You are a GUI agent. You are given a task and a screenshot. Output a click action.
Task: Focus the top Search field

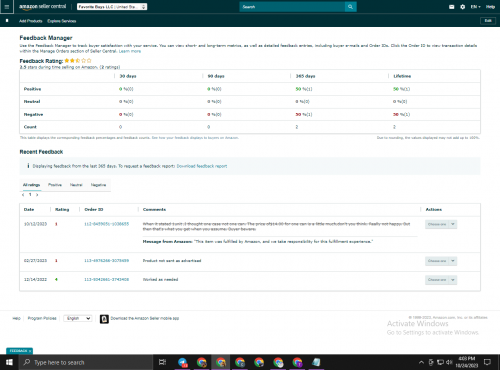tap(292, 7)
